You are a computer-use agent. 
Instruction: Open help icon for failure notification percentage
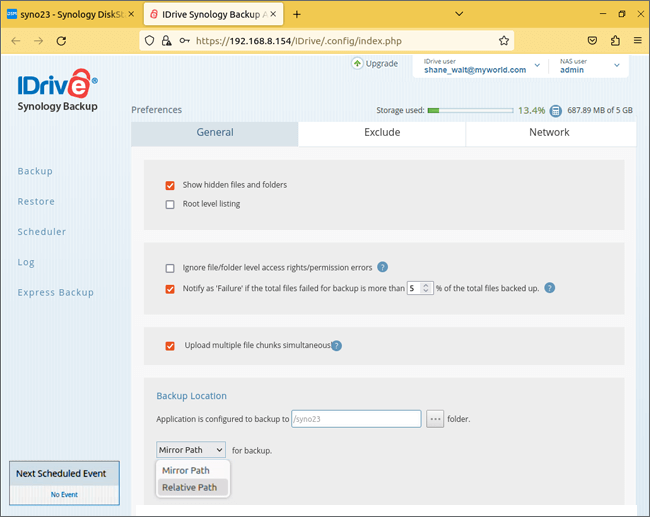549,288
